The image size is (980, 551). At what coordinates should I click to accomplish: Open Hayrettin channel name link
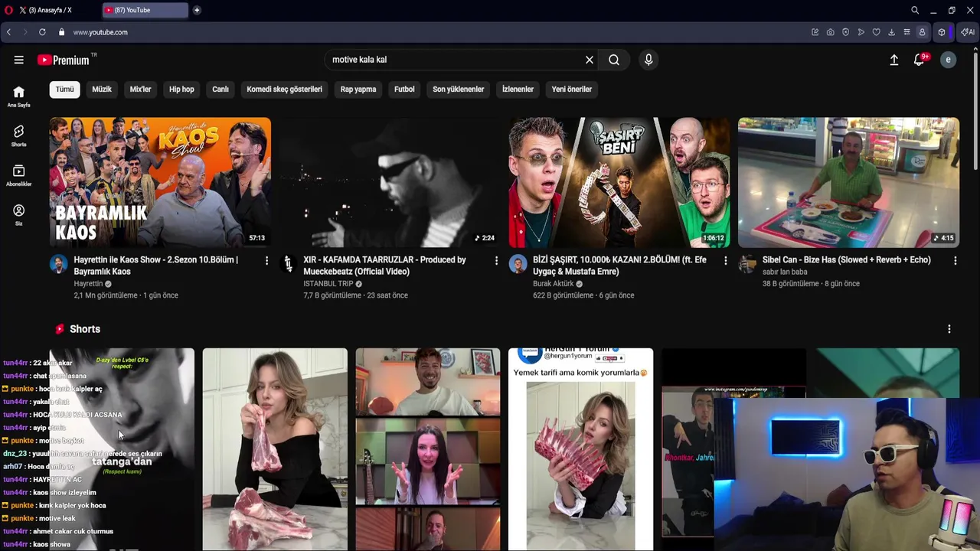point(88,284)
